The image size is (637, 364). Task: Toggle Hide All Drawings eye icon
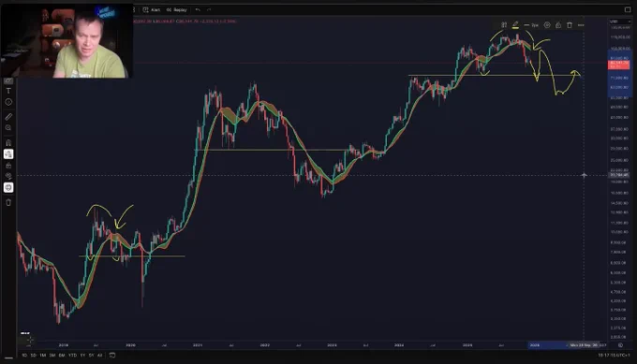(8, 176)
